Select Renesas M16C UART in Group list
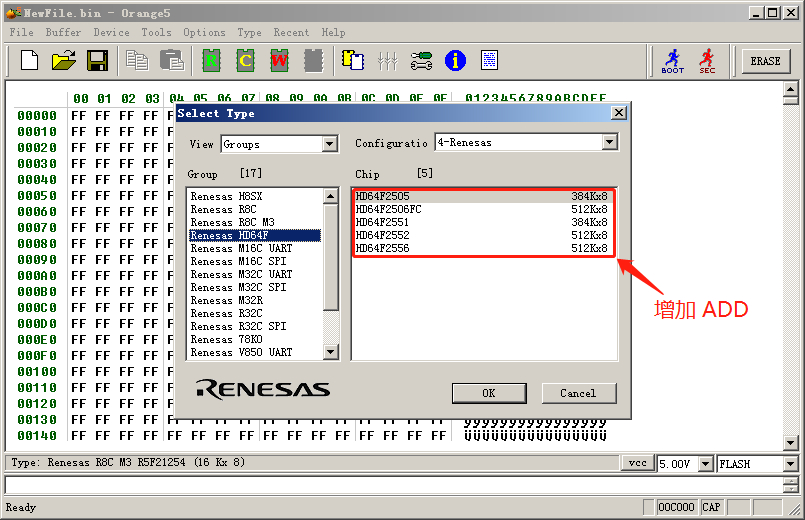The height and width of the screenshot is (520, 805). [241, 249]
